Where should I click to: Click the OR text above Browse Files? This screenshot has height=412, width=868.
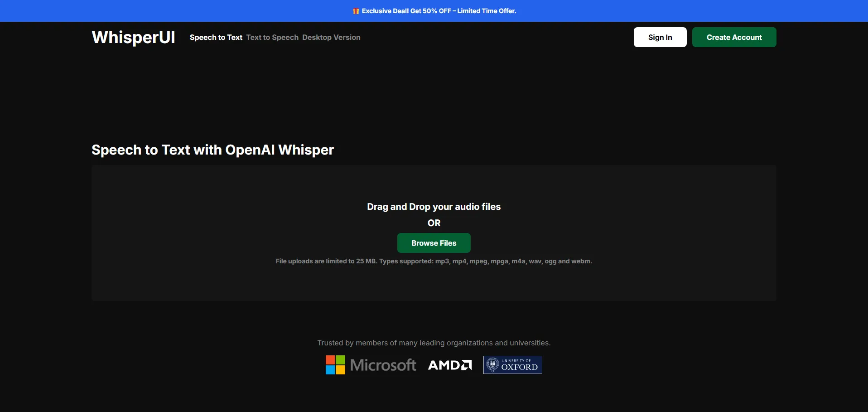click(434, 223)
